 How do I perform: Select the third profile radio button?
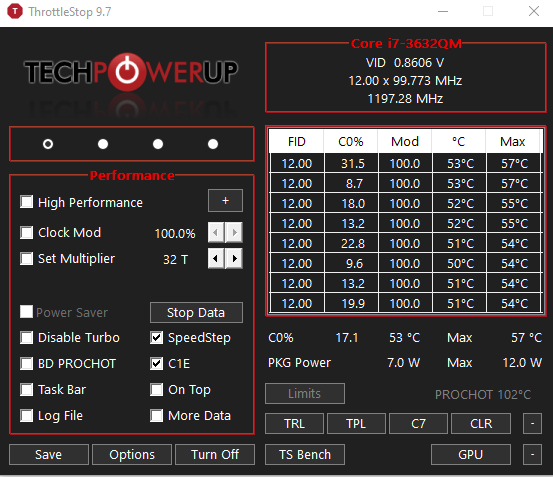pos(158,144)
